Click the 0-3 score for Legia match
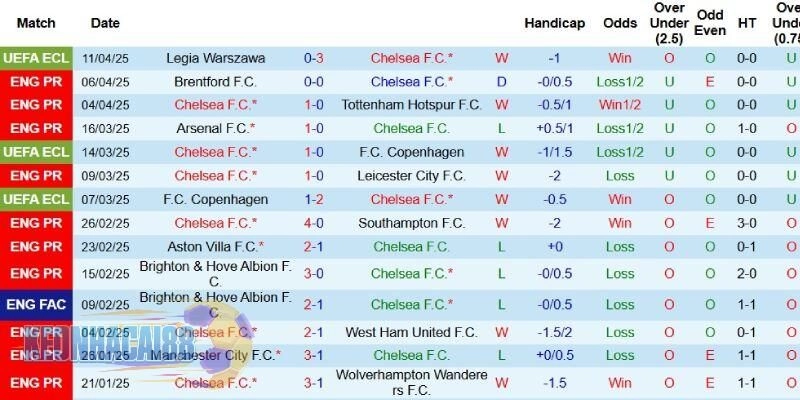 coord(312,58)
